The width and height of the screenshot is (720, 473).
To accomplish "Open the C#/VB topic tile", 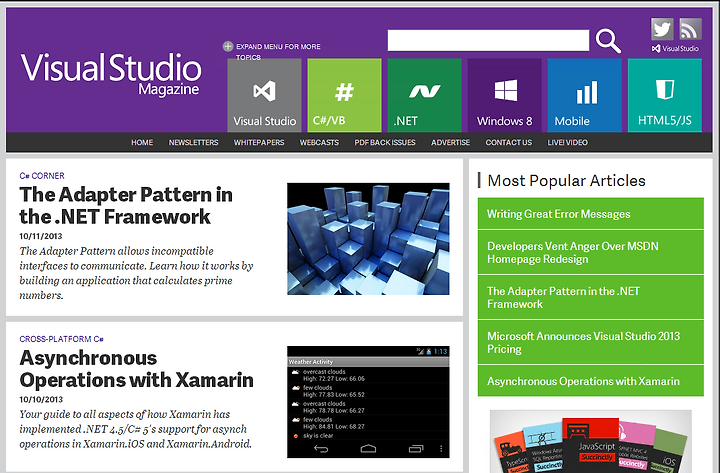I will [x=344, y=95].
